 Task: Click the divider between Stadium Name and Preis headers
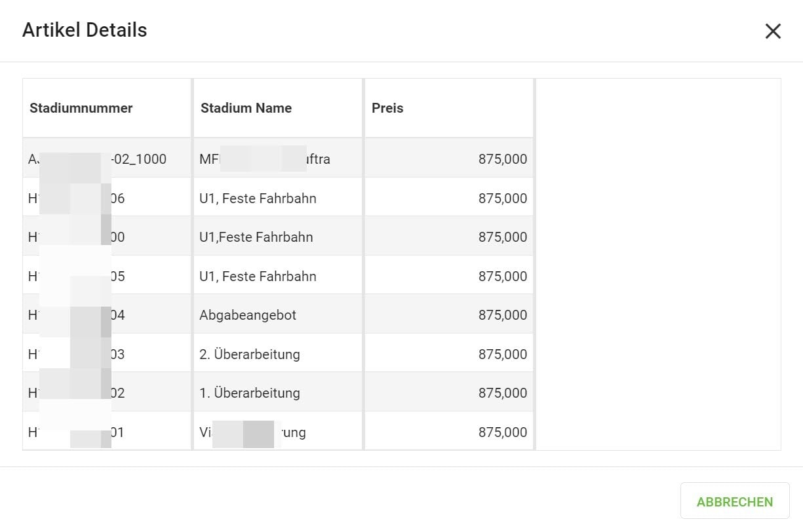click(363, 109)
